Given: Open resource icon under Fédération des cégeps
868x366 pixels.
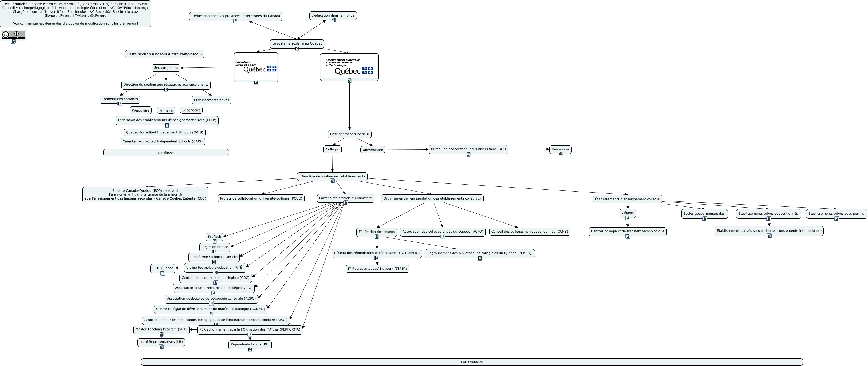Looking at the screenshot, I should point(377,237).
